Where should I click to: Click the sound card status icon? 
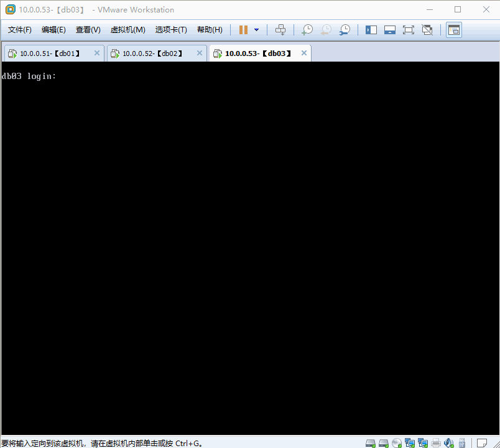[449, 443]
